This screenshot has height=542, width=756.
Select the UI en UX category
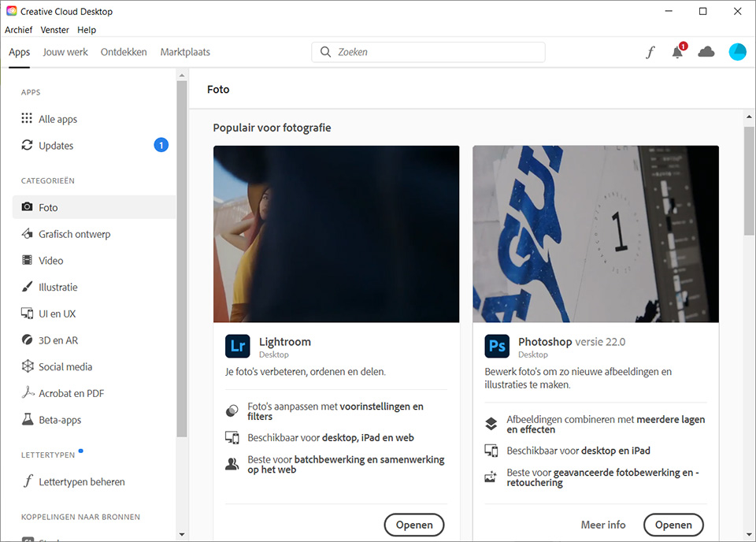94,314
